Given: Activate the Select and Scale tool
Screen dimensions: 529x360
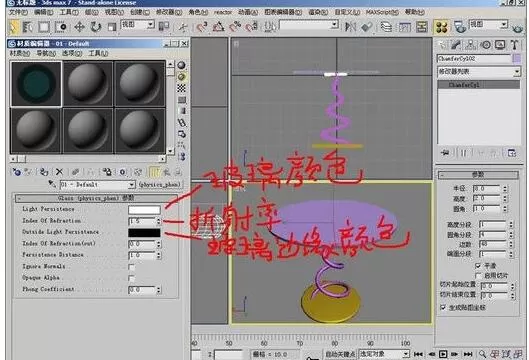Looking at the screenshot, I should (112, 27).
